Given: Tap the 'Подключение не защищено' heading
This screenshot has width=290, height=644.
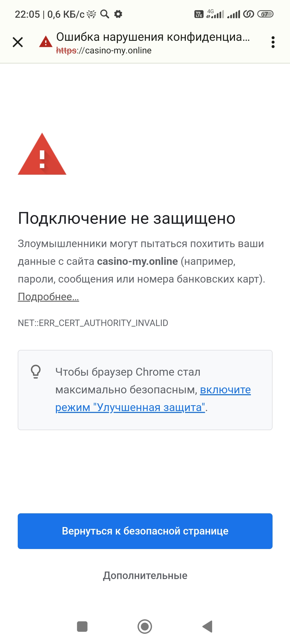Looking at the screenshot, I should pyautogui.click(x=126, y=218).
